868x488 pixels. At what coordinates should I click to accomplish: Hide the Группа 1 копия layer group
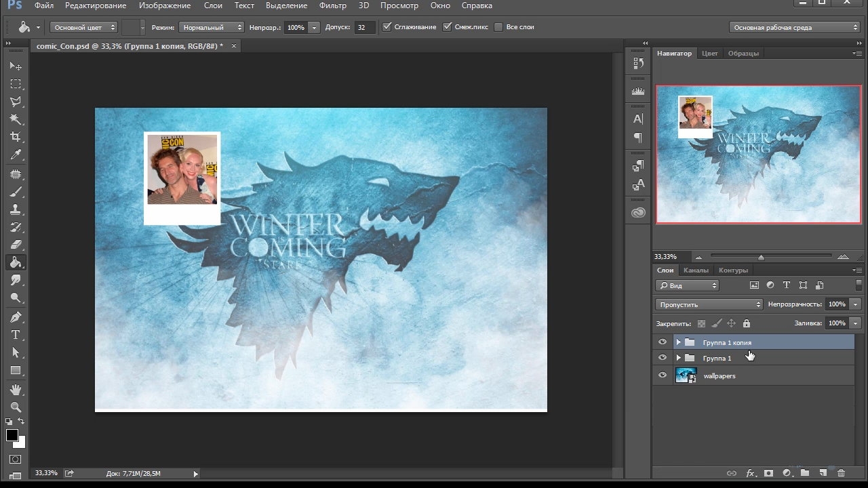pyautogui.click(x=663, y=342)
